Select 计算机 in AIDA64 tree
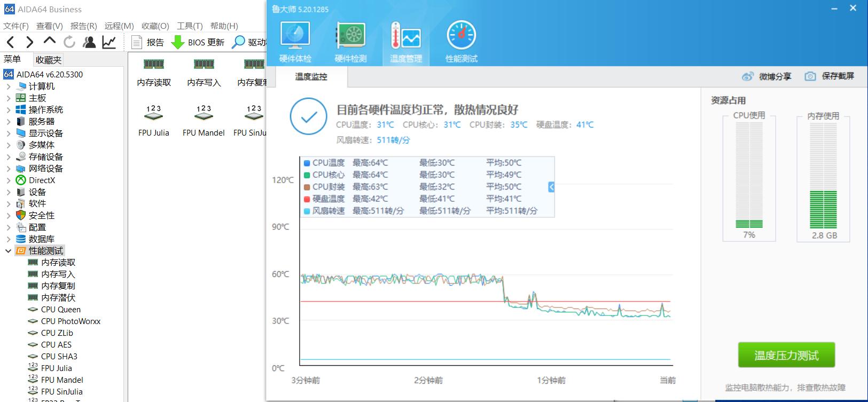This screenshot has width=868, height=402. click(35, 86)
